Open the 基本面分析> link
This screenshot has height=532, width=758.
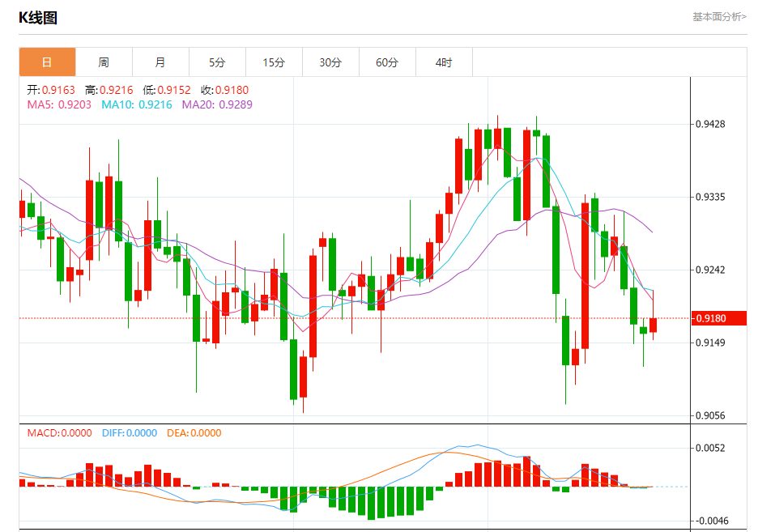click(x=719, y=17)
